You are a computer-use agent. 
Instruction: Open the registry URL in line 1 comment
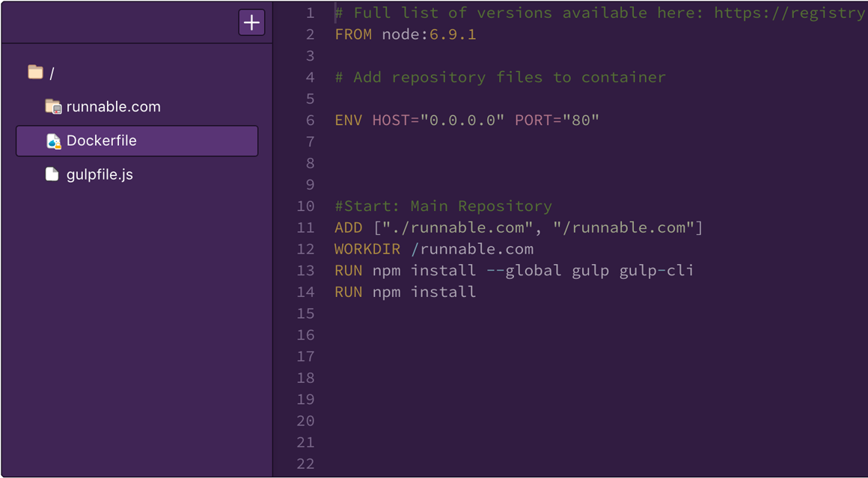click(x=789, y=13)
